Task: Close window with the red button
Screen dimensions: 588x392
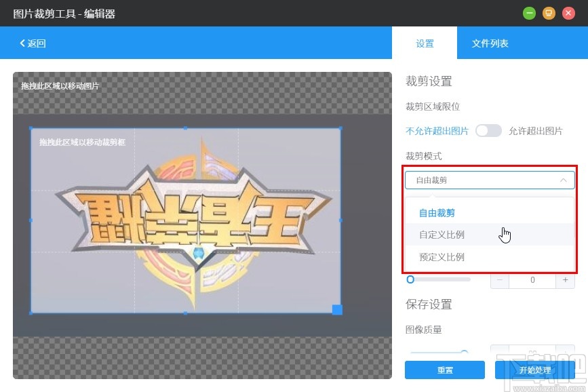Action: tap(568, 14)
